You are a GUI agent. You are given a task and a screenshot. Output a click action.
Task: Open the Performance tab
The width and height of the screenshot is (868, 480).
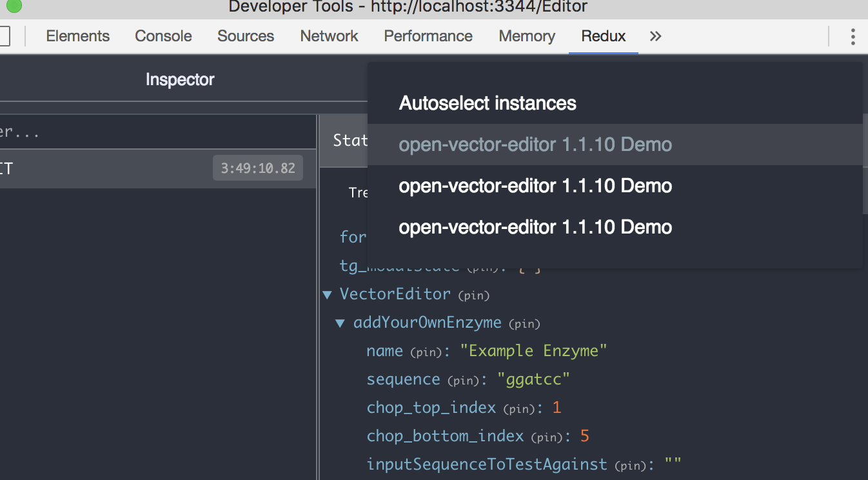click(x=428, y=36)
